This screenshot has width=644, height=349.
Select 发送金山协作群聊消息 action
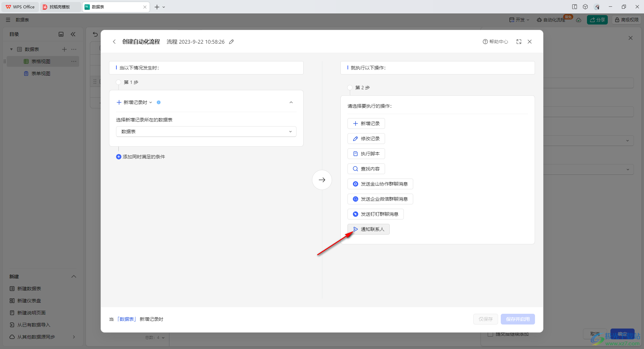tap(380, 184)
